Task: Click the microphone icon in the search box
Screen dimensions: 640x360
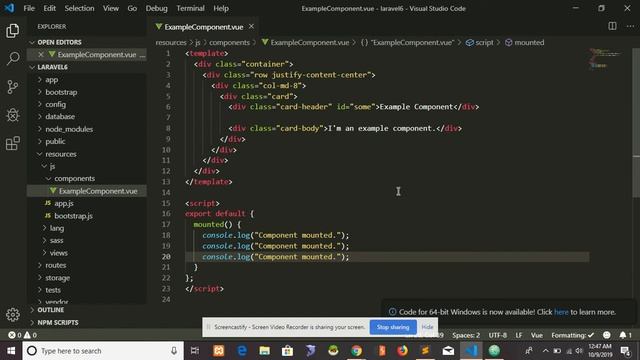Action: (x=174, y=351)
